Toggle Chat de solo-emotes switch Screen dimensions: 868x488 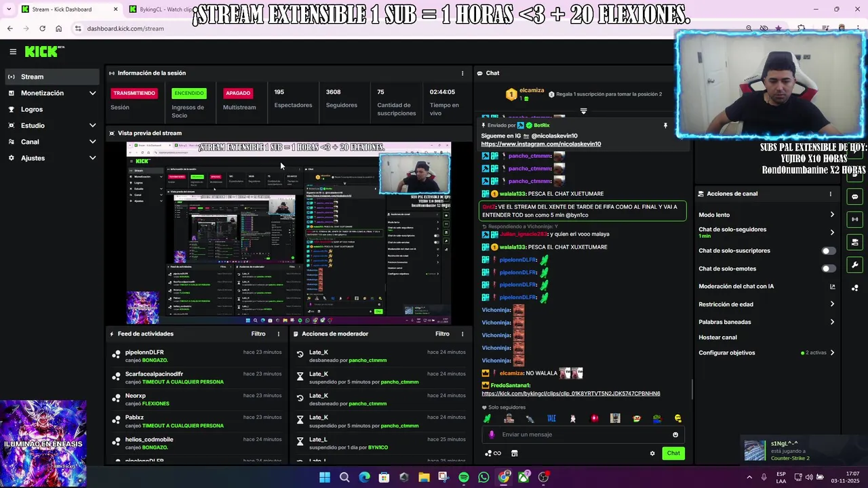pos(828,268)
